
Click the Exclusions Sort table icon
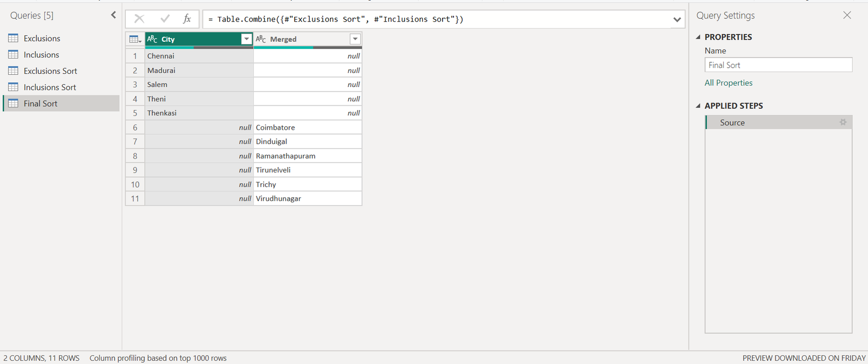[14, 71]
